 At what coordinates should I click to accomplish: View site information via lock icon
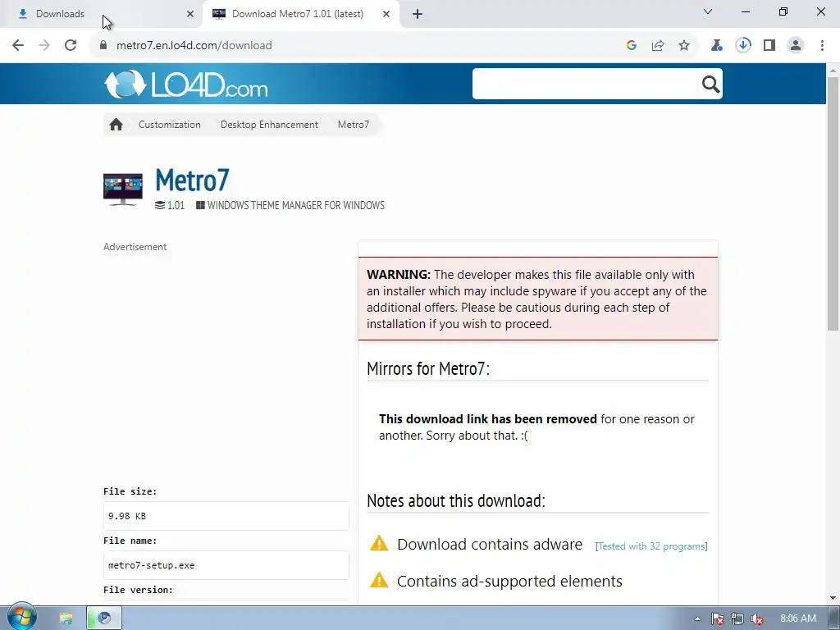[x=103, y=46]
